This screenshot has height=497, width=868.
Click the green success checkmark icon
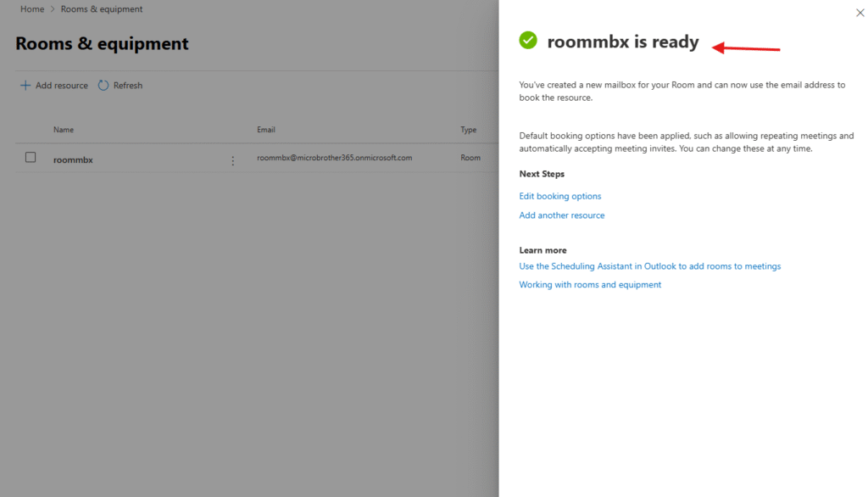click(528, 40)
